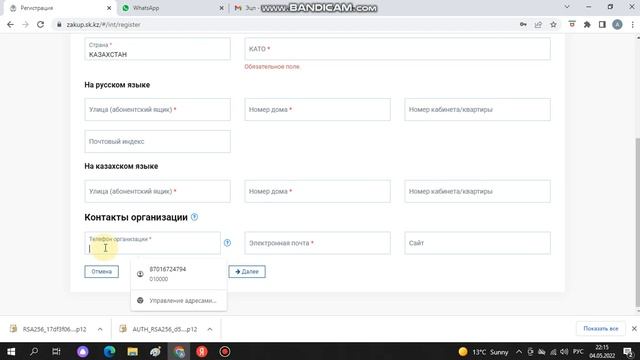Open the volume control in tray

point(564,351)
